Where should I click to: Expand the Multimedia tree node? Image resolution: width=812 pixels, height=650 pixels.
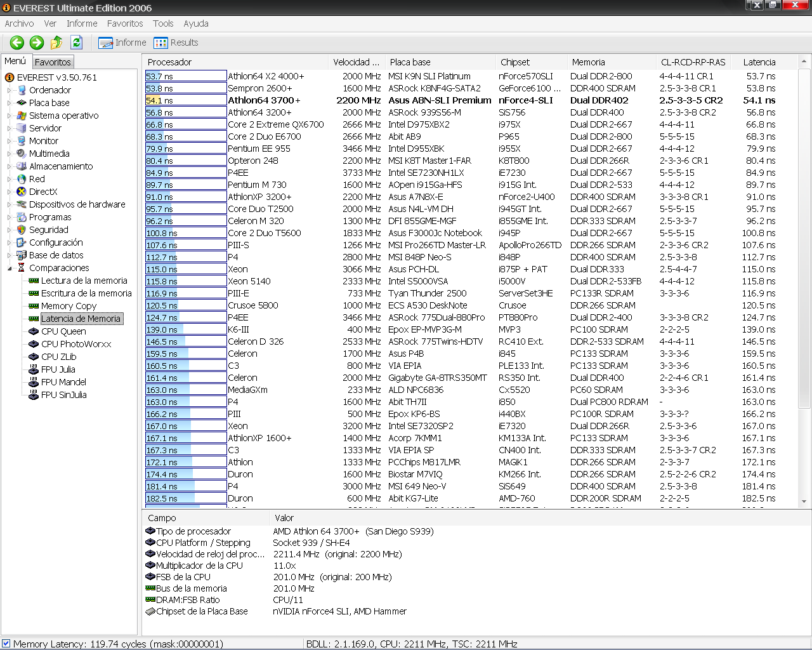[x=10, y=154]
